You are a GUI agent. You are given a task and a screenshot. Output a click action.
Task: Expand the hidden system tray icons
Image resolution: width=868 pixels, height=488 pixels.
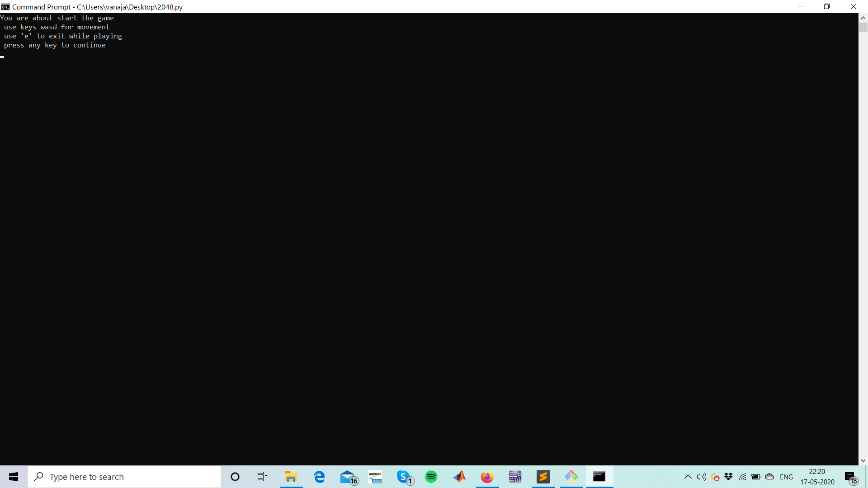688,477
